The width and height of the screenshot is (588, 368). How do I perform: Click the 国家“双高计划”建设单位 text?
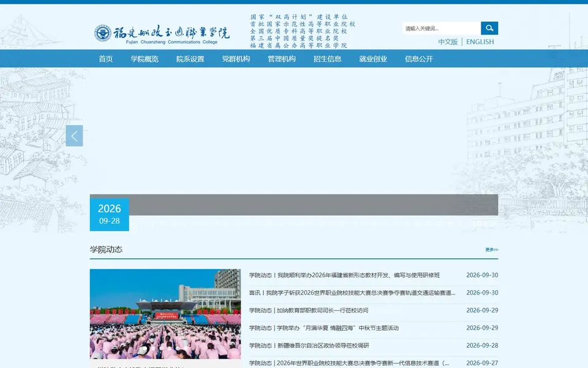pos(299,17)
